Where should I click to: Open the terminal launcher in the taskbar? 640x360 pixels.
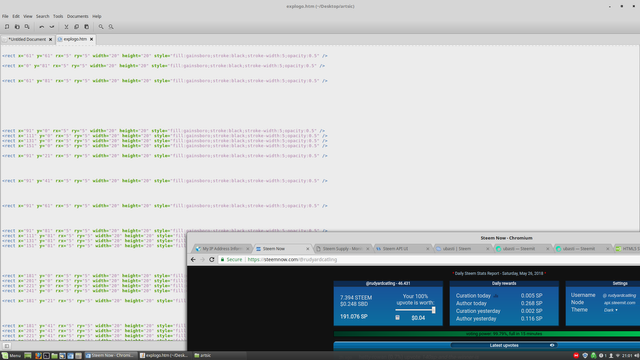pyautogui.click(x=46, y=356)
